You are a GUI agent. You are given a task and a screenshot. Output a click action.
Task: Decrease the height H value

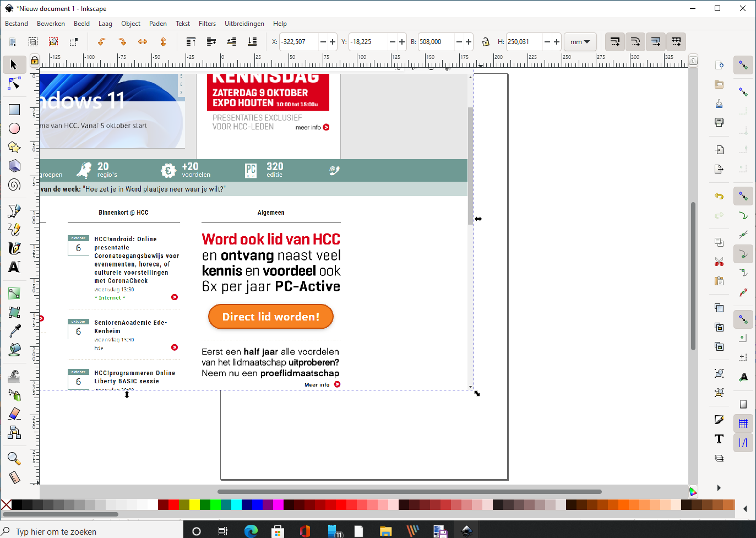tap(547, 42)
